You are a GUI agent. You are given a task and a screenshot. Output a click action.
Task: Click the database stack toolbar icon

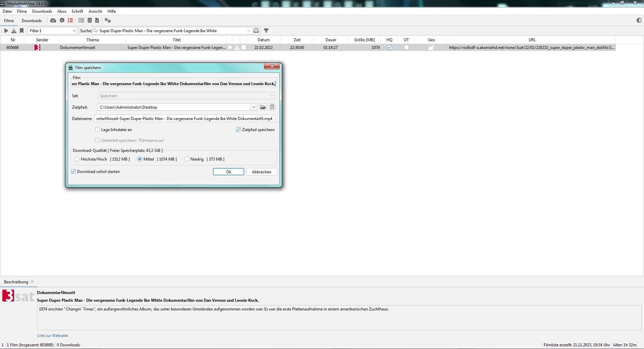pos(90,20)
